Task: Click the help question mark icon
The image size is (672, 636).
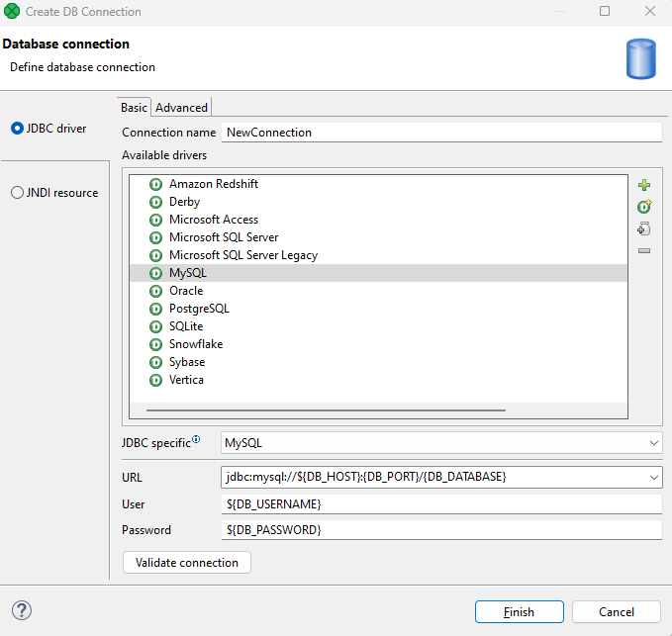Action: coord(22,610)
